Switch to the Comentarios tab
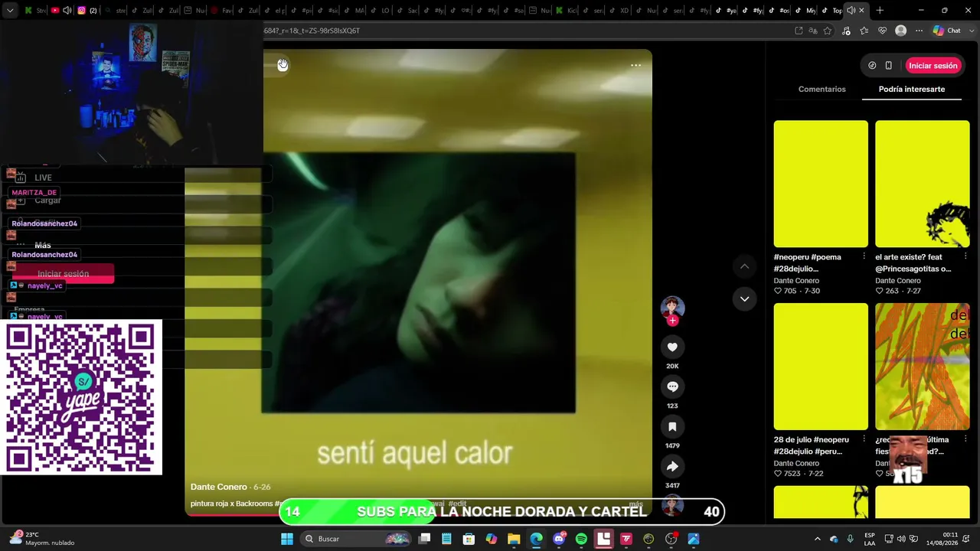Image resolution: width=980 pixels, height=551 pixels. point(822,90)
